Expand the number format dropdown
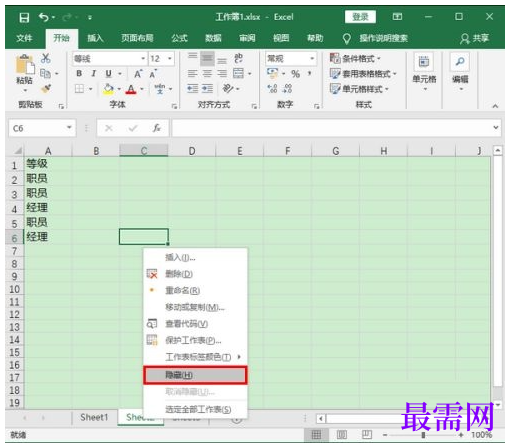This screenshot has width=513, height=448. coord(312,59)
